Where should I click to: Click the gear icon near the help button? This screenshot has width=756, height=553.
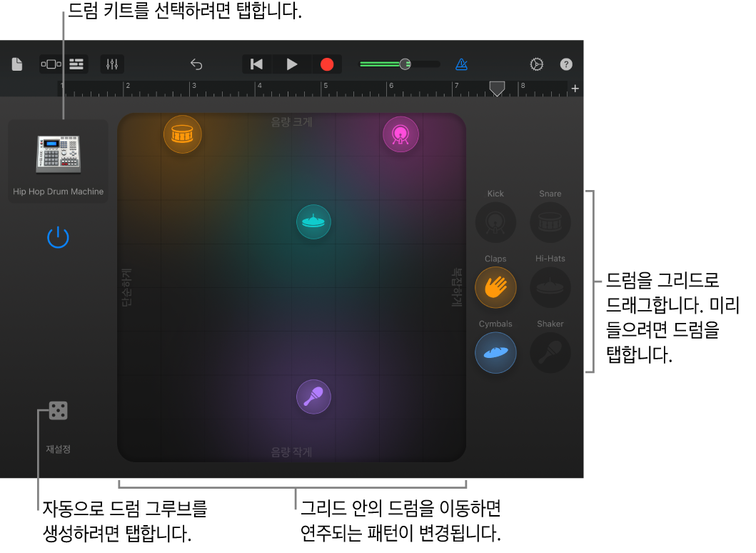coord(537,64)
